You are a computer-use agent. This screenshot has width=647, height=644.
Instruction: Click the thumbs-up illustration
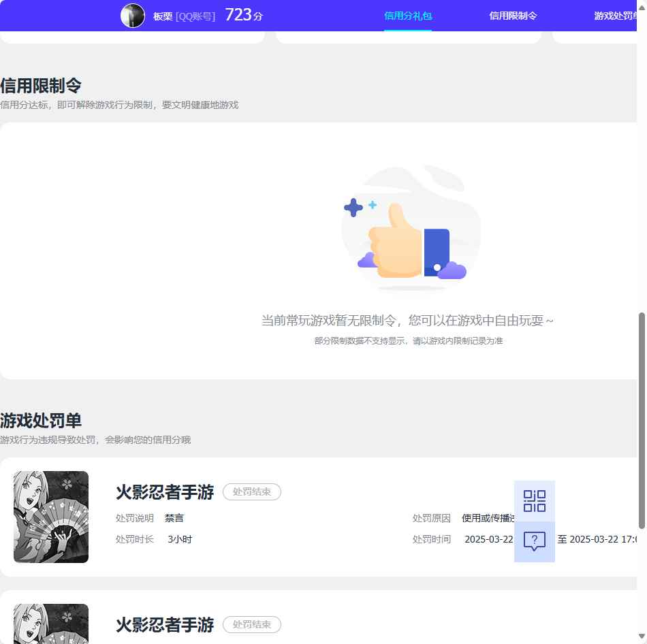tap(410, 229)
